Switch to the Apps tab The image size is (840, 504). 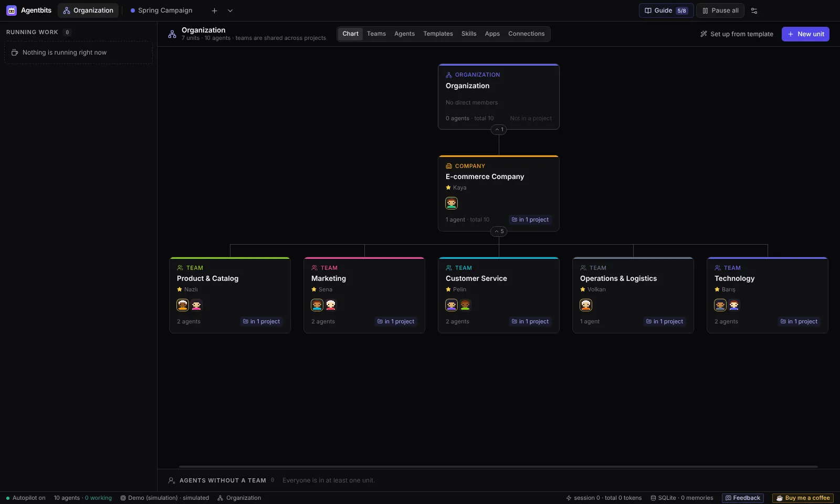(492, 34)
